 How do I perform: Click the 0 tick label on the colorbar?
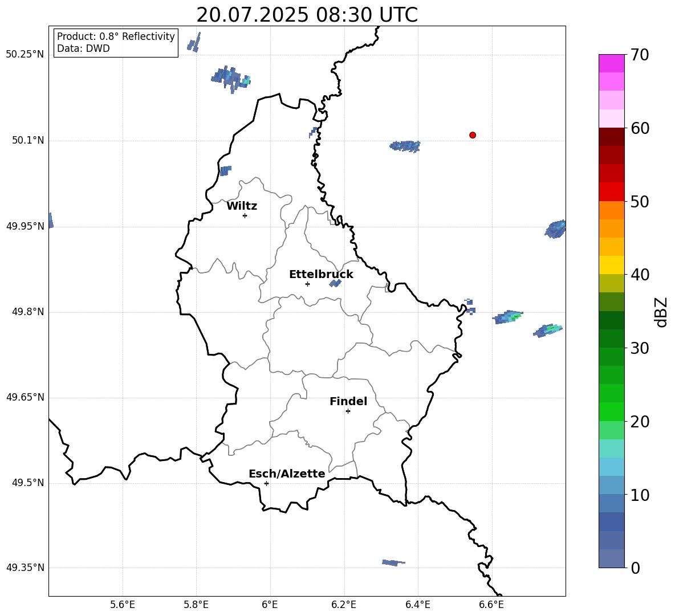[635, 568]
